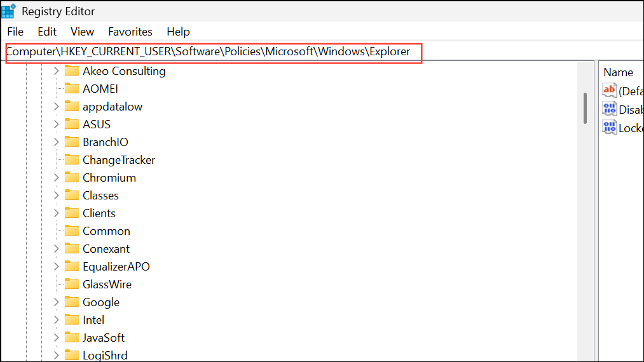Select the AOMEI key label
The height and width of the screenshot is (362, 644).
tap(100, 89)
